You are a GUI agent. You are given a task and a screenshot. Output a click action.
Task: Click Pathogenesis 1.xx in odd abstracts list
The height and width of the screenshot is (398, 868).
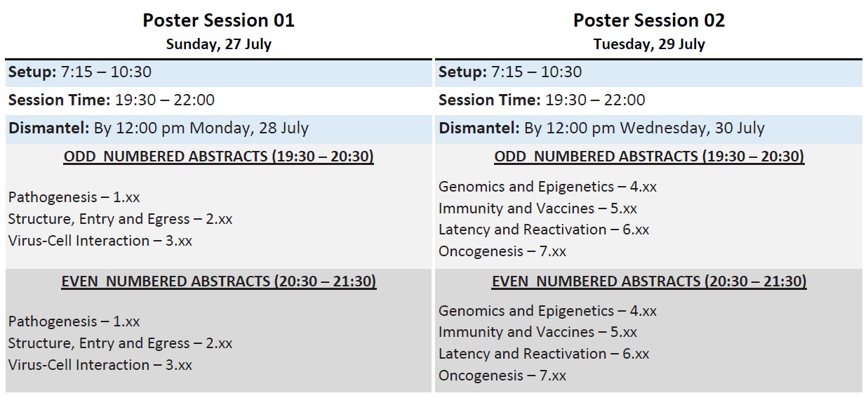click(74, 197)
